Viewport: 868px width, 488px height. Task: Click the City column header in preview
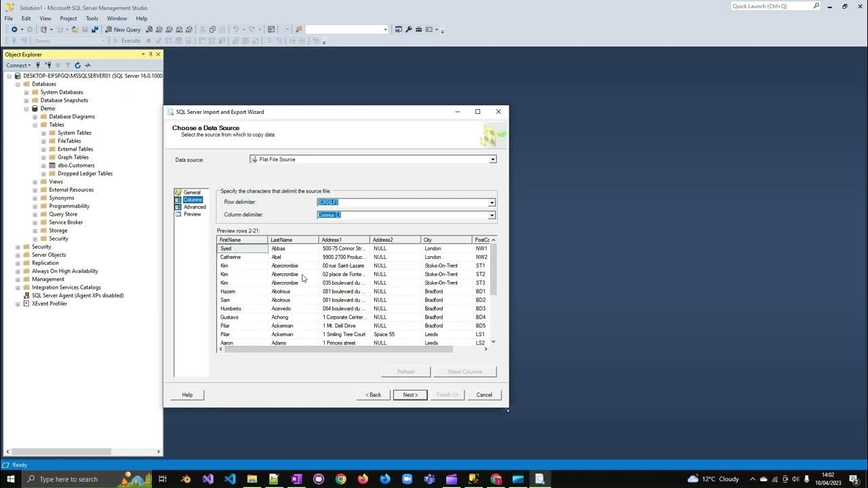[446, 240]
